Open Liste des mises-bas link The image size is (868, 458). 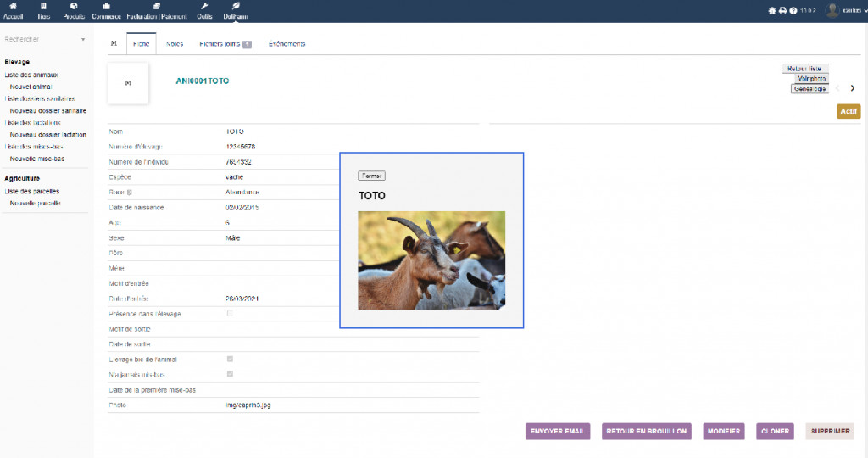(34, 147)
